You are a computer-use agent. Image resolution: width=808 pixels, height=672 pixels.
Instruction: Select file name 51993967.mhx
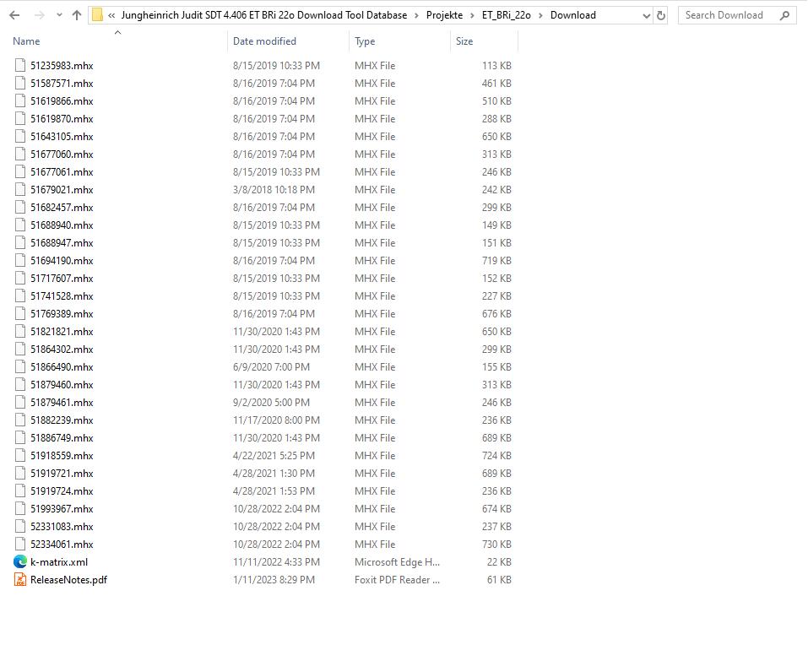coord(62,508)
